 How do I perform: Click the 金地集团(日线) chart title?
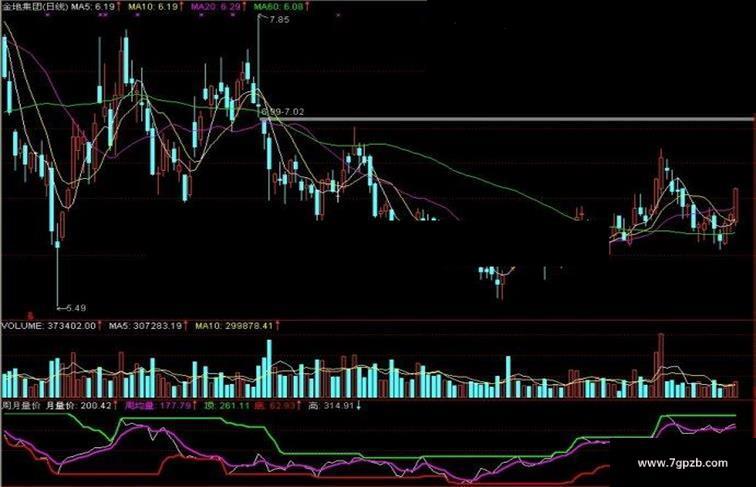tap(35, 6)
